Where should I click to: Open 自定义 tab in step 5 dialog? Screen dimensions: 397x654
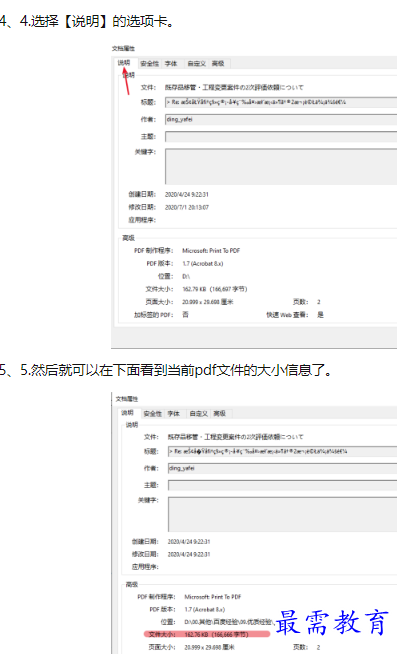coord(198,413)
